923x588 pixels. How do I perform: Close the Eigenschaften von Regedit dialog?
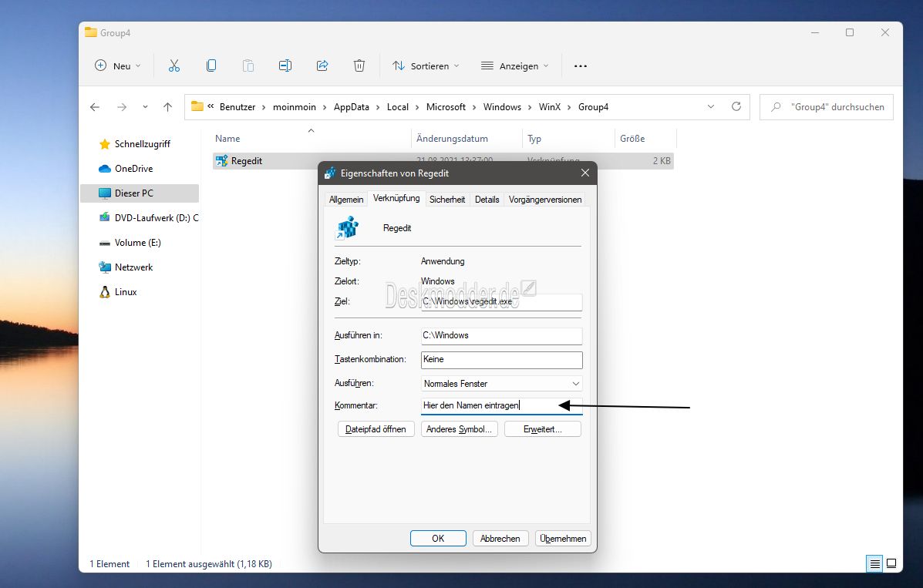[584, 173]
